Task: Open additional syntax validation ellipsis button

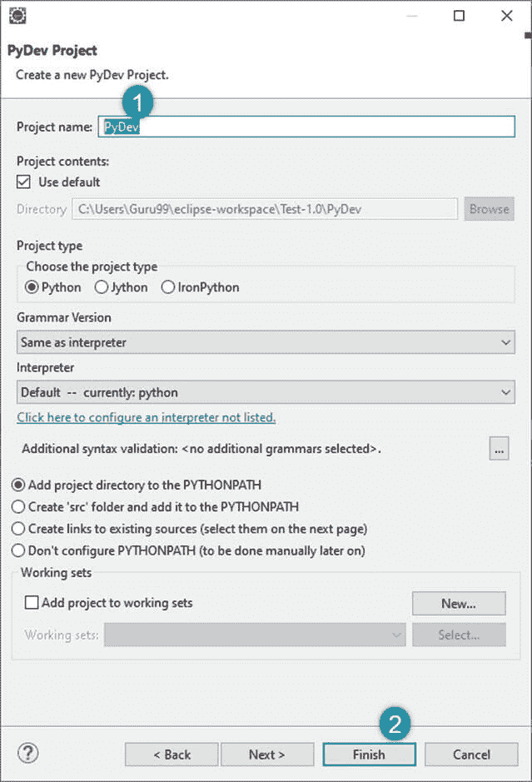Action: (499, 449)
